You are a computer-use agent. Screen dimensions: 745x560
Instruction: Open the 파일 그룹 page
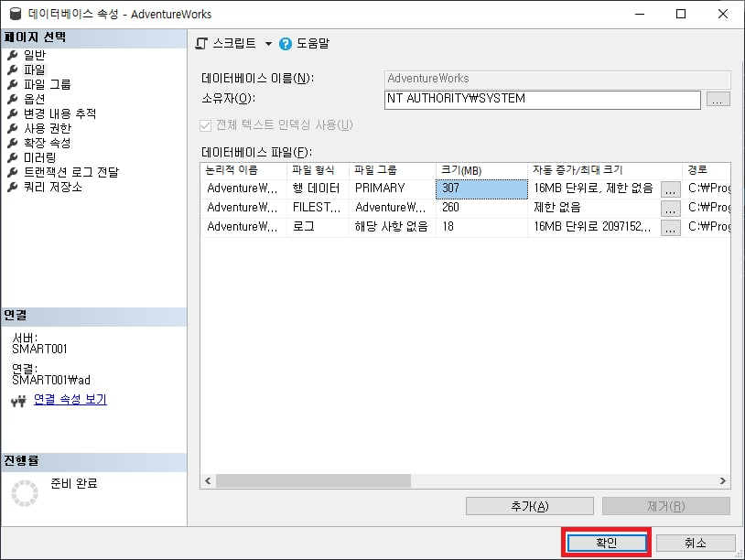click(47, 84)
